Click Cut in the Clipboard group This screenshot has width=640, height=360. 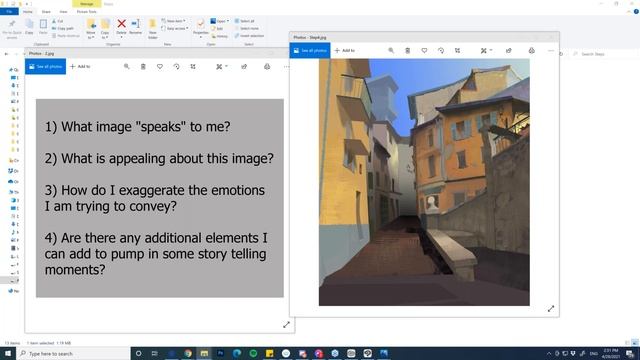(58, 21)
